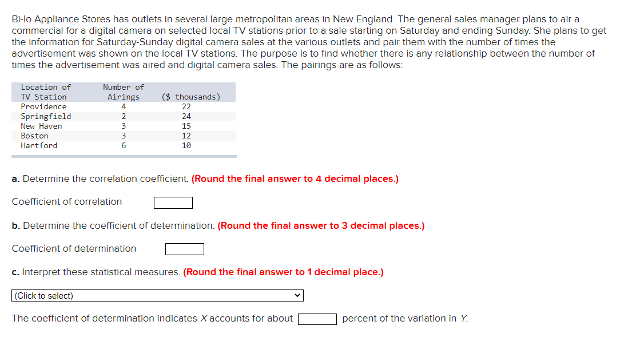
Task: Open the (Click to select) dropdown
Action: click(x=157, y=295)
